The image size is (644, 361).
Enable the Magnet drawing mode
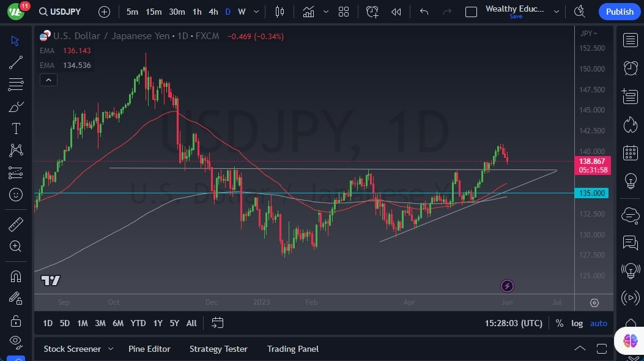(15, 276)
